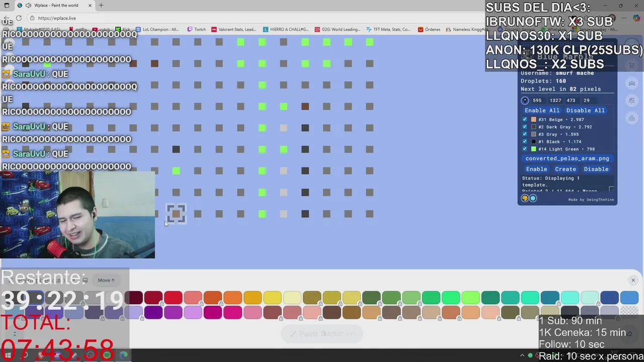
Task: Open the tab actions menu icon
Action: (7, 6)
